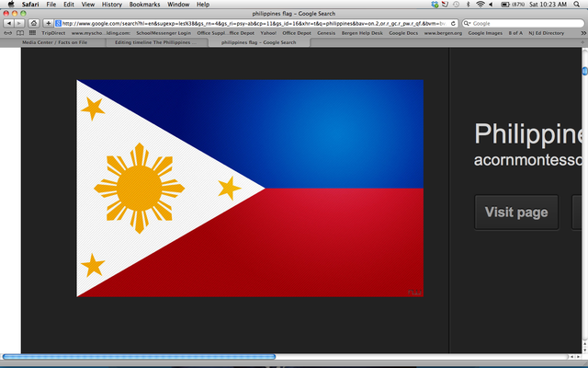Screen dimensions: 588x368
Task: Open the Apple menu
Action: click(11, 4)
